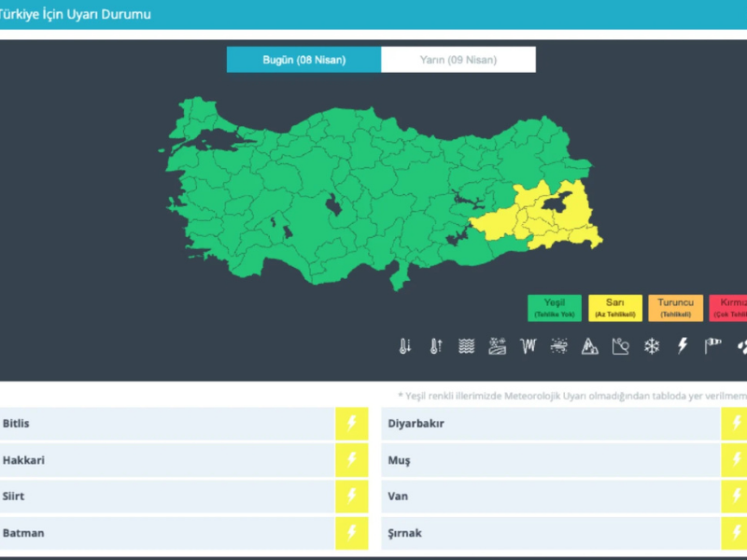The width and height of the screenshot is (747, 560).
Task: Open the Yarın (09 Nisan) tab
Action: tap(458, 60)
